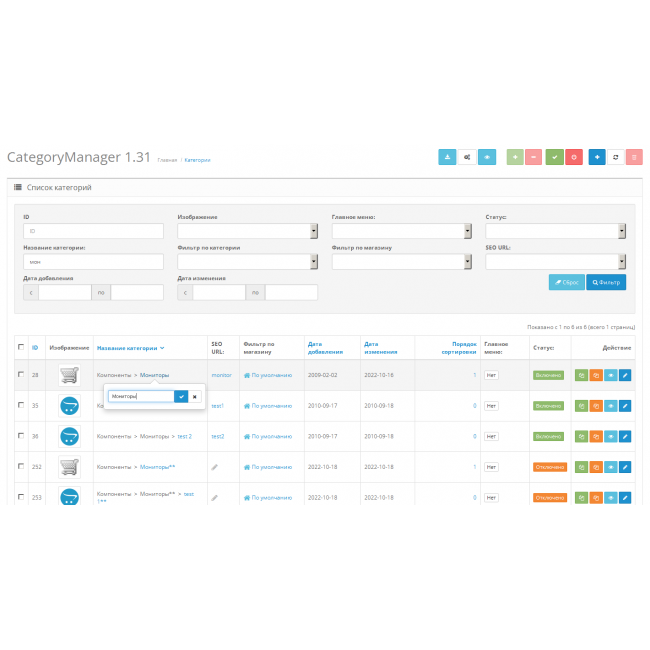This screenshot has width=650, height=650.
Task: Open the 'Фильтр по магазину' dropdown
Action: click(401, 262)
